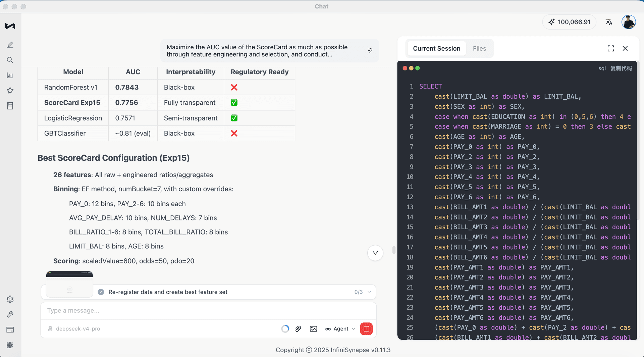Click the chat scrollbar handle

(394, 250)
